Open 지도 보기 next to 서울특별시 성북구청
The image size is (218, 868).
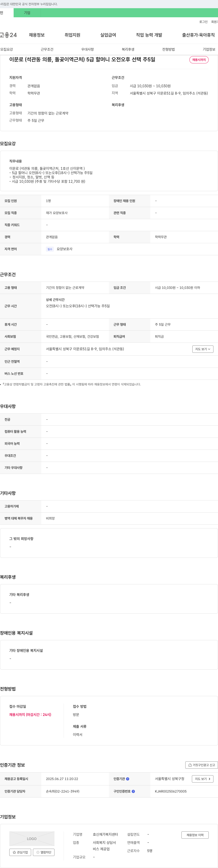pyautogui.click(x=203, y=779)
